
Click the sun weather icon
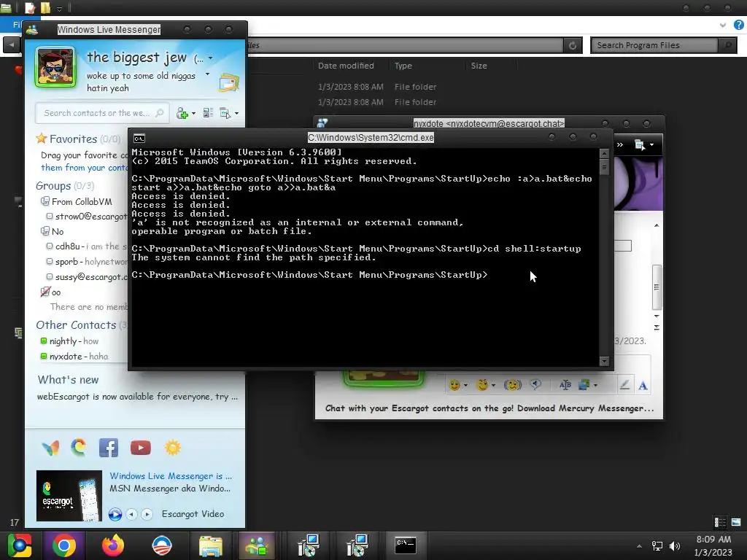(172, 448)
